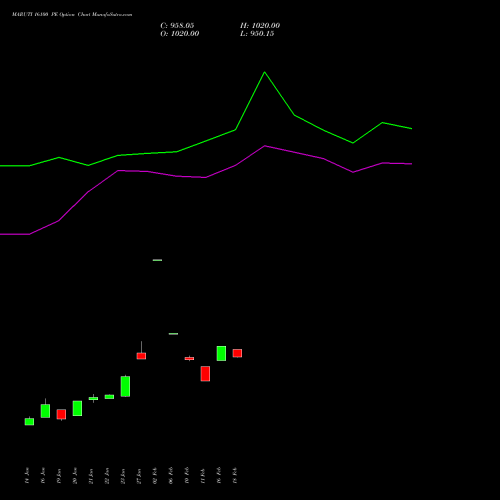Click the low value L: 950.15
This screenshot has height=500, width=500.
[257, 34]
